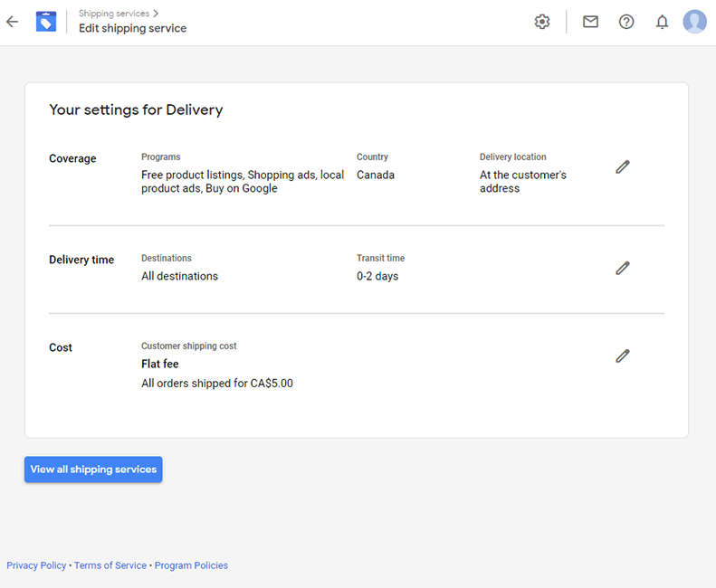Click the Canada country value

376,175
